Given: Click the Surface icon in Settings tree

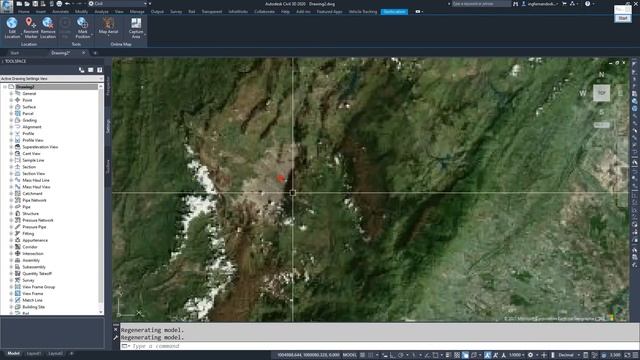Looking at the screenshot, I should (18, 107).
